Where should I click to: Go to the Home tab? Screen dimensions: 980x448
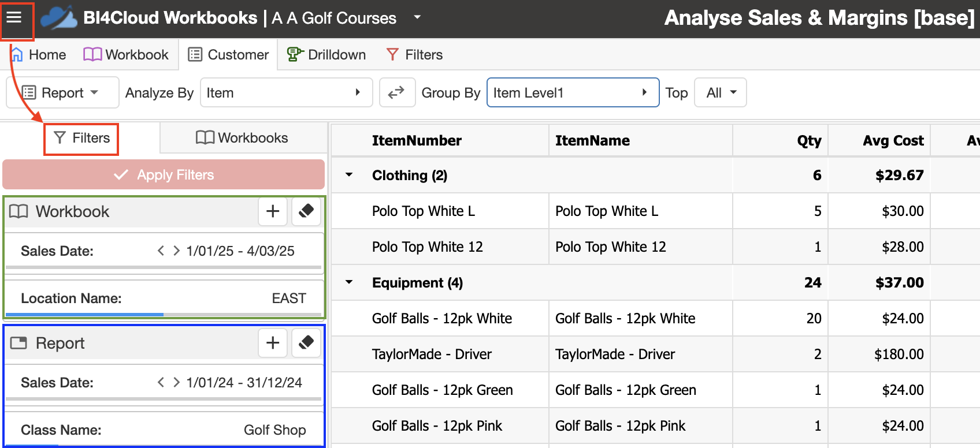(x=38, y=55)
